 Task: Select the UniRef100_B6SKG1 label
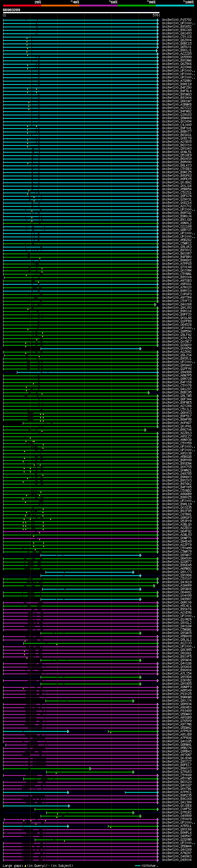(177, 135)
